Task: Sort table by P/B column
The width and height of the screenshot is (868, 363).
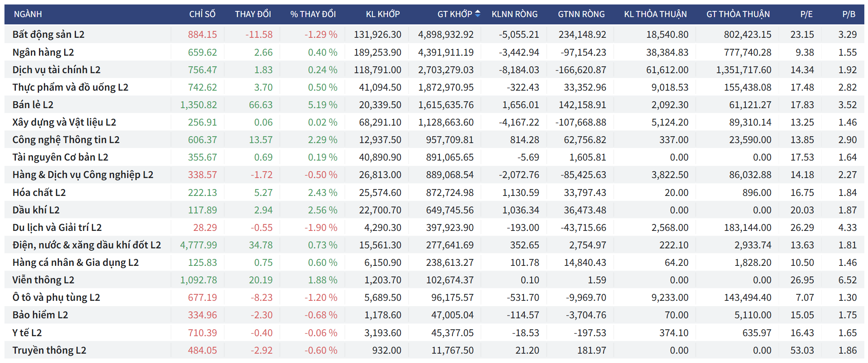Action: click(849, 14)
